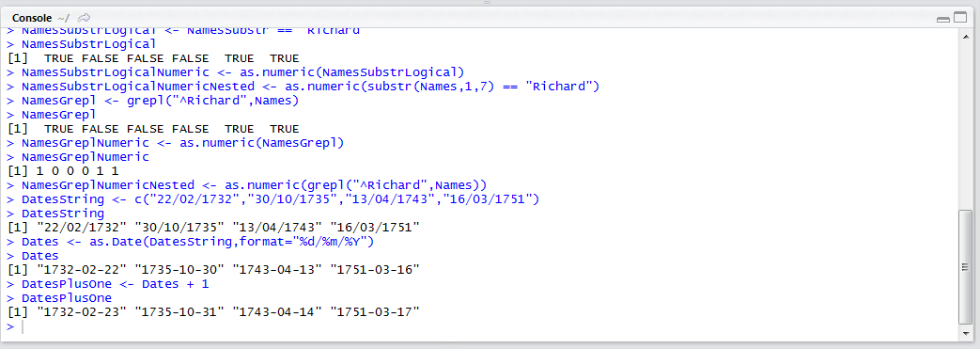
Task: Click the scrollbar up arrow
Action: click(966, 35)
